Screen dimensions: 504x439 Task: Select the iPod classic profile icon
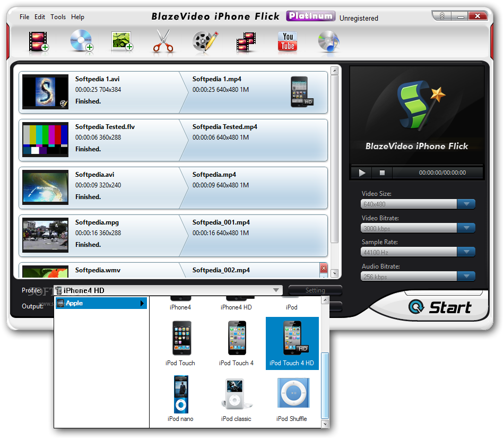[x=236, y=394]
